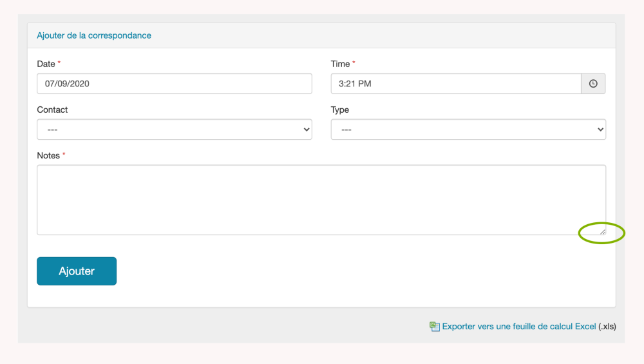Viewport: 644px width, 364px height.
Task: Open the Contact dropdown
Action: tap(174, 129)
